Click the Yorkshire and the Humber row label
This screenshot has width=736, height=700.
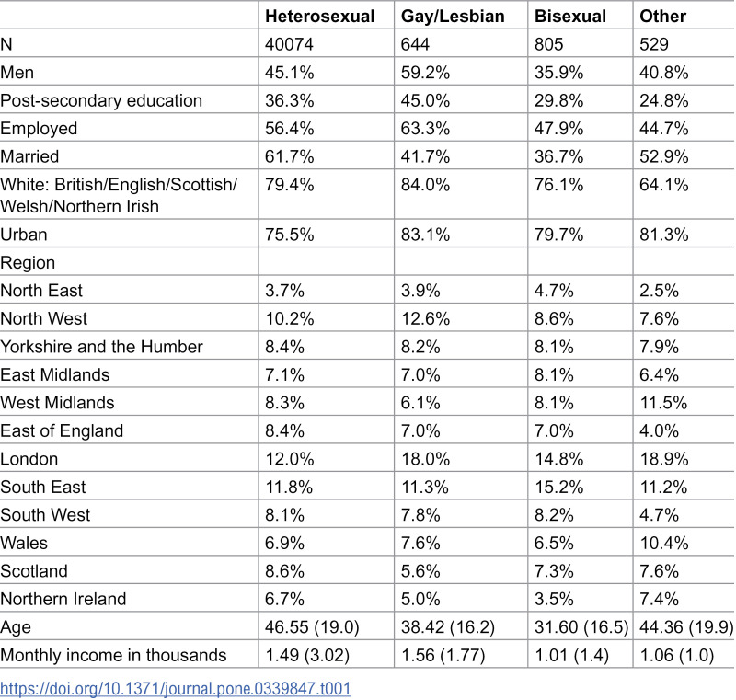[x=101, y=347]
